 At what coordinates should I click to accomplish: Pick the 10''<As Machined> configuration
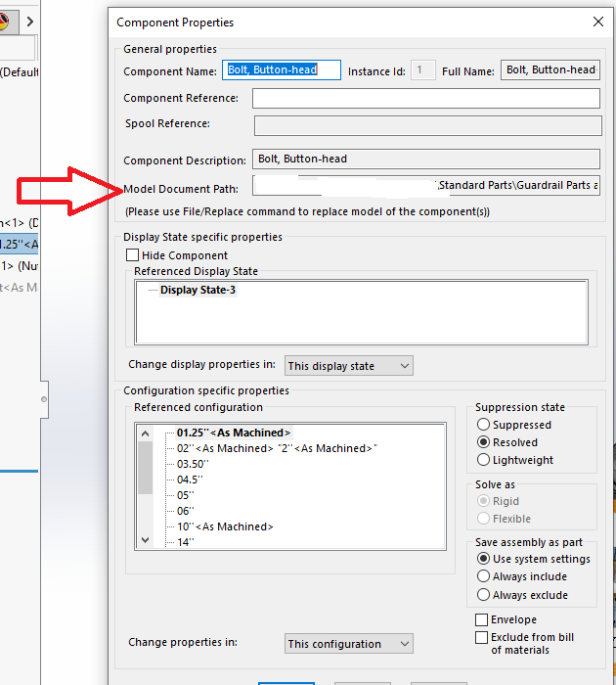225,526
